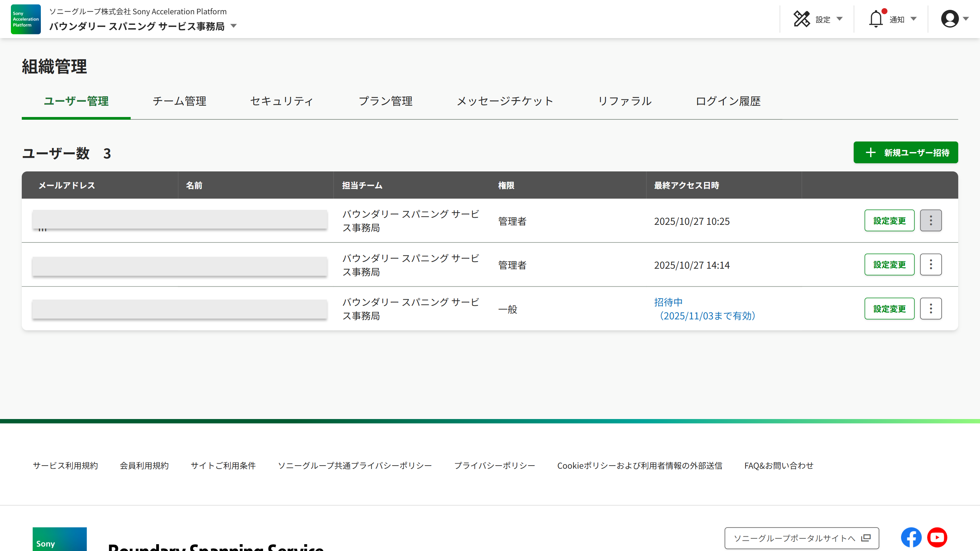Click the Sony Acceleration Platform logo
The image size is (980, 551).
click(x=26, y=19)
